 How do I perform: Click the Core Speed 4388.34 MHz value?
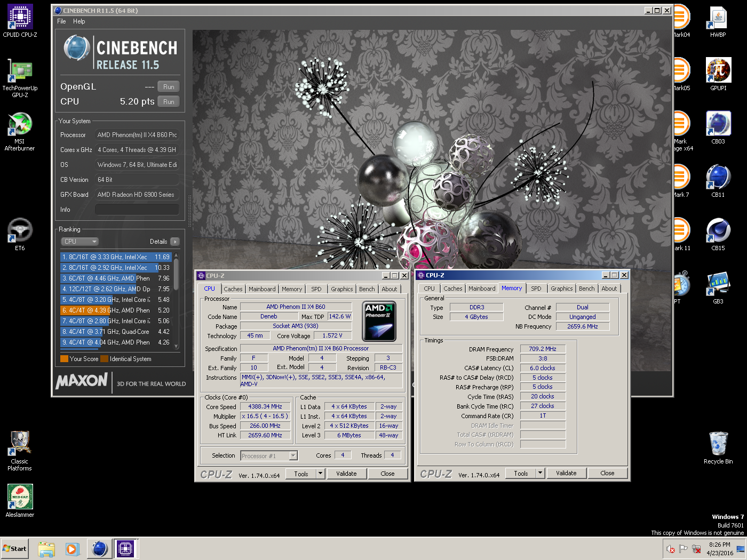point(265,406)
